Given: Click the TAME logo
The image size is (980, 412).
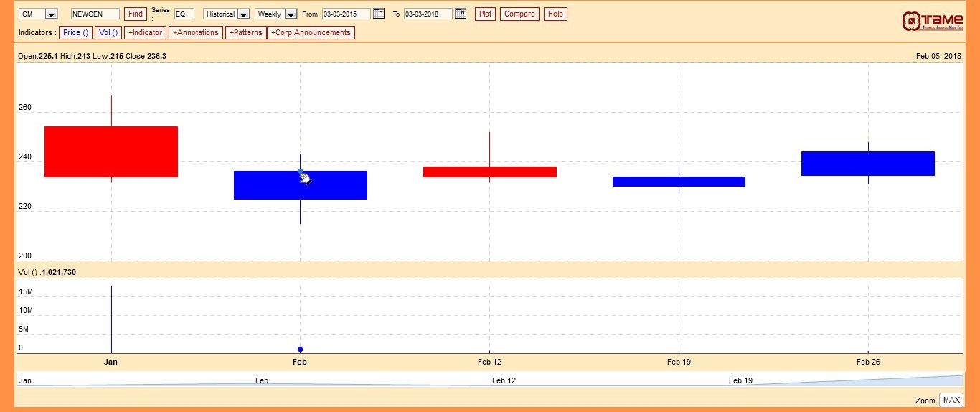Looking at the screenshot, I should pos(933,21).
